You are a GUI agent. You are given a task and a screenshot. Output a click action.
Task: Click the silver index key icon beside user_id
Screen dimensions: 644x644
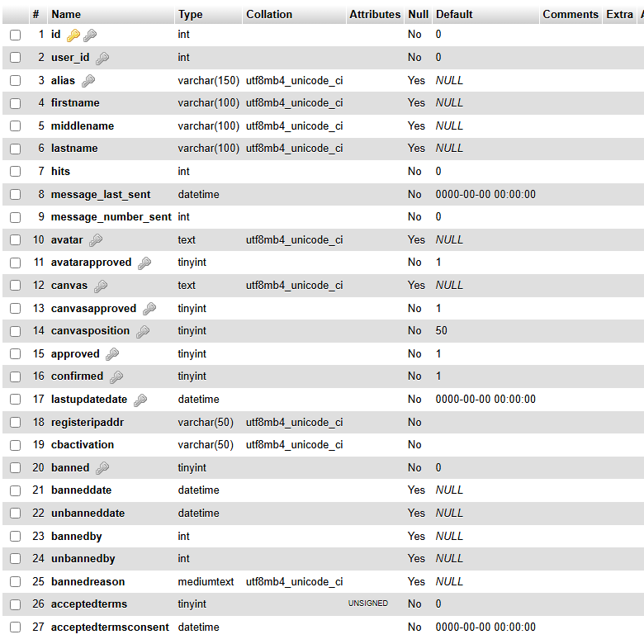click(102, 58)
